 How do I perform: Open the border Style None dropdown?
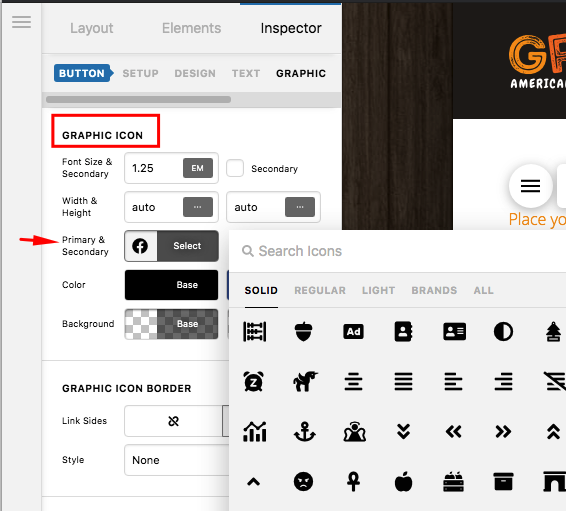click(x=177, y=460)
